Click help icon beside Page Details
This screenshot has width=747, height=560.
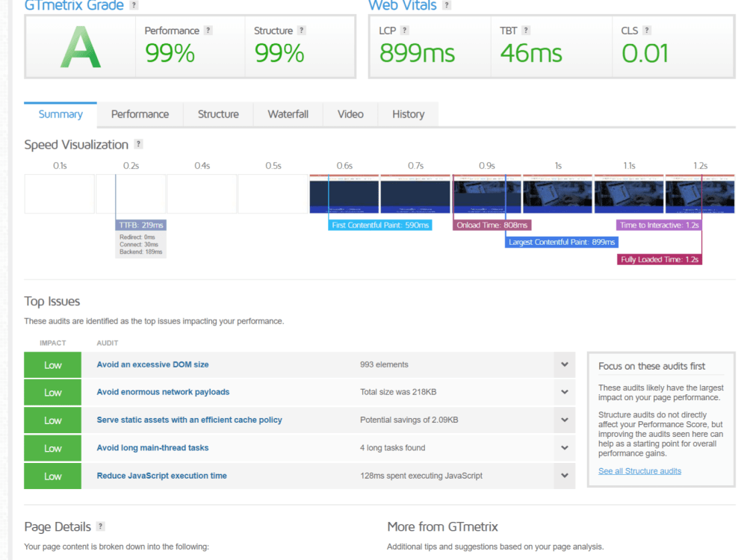point(100,526)
